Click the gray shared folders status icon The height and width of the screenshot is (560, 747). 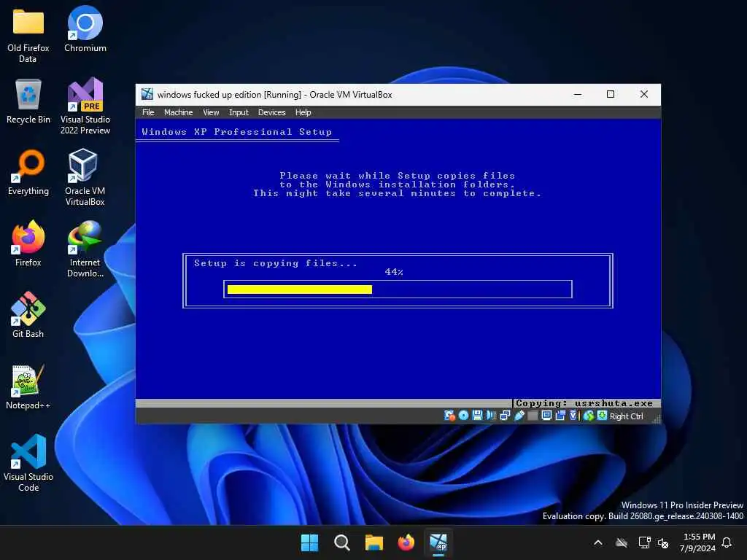(x=533, y=416)
